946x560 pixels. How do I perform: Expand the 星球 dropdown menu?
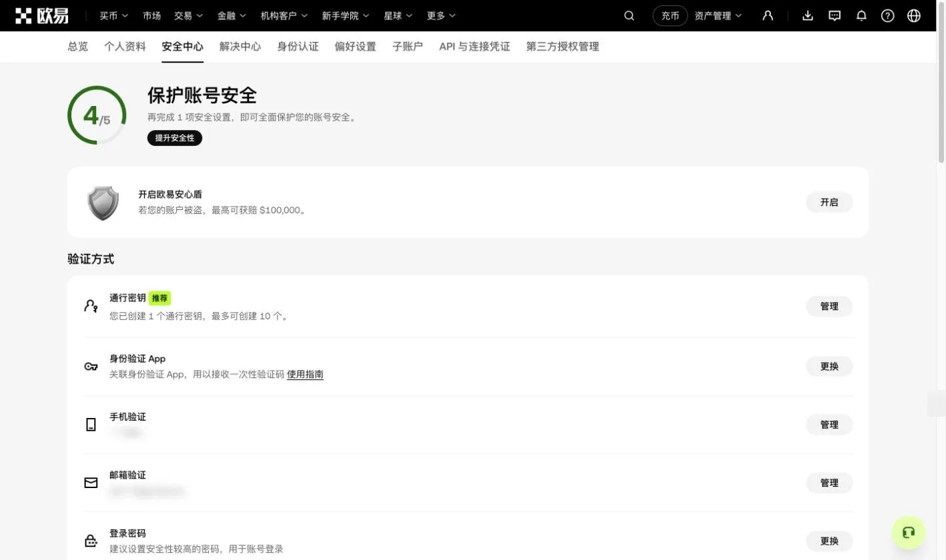(398, 15)
